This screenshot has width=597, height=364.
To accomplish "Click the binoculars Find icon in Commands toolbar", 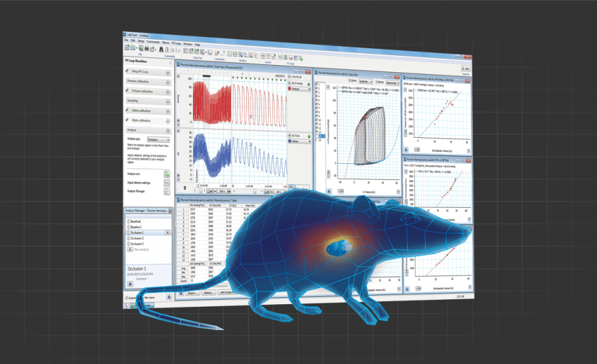I will [x=161, y=49].
